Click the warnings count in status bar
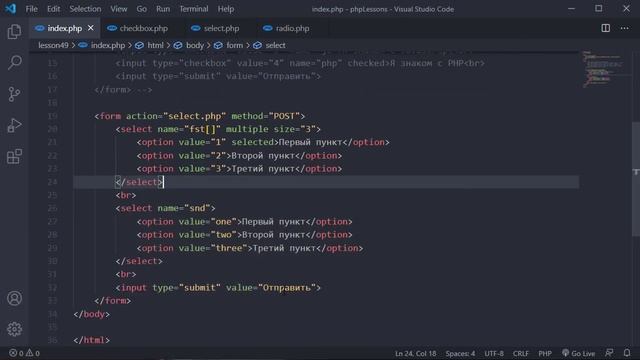640x360 pixels. point(33,353)
